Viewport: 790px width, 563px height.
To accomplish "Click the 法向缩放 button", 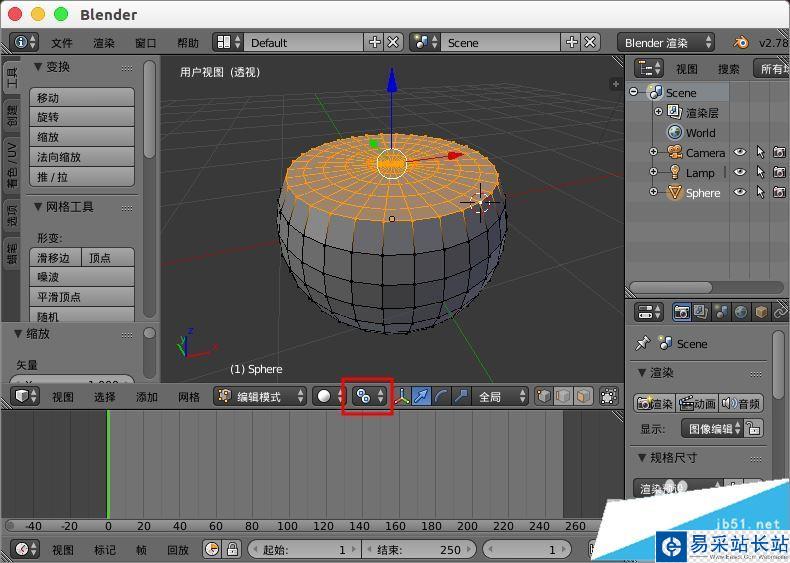I will (82, 157).
